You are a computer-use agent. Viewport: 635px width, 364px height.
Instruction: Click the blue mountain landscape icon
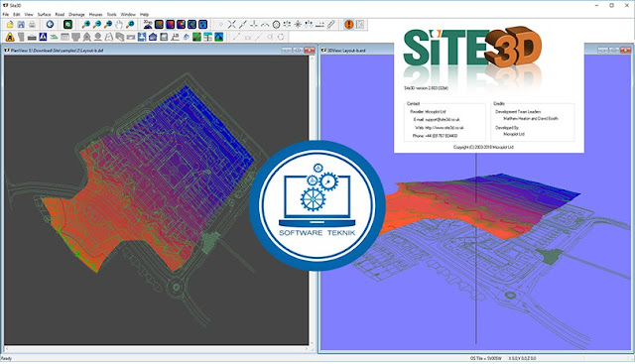[x=218, y=37]
